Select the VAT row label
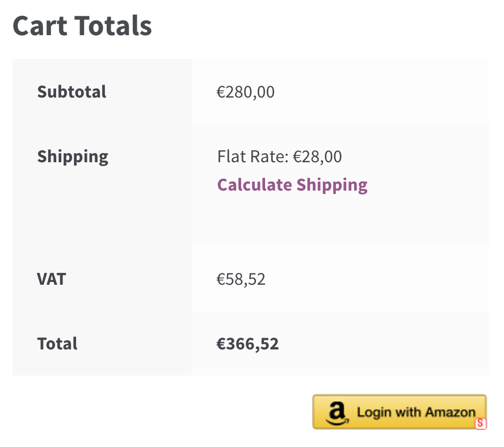Image resolution: width=504 pixels, height=447 pixels. click(51, 279)
